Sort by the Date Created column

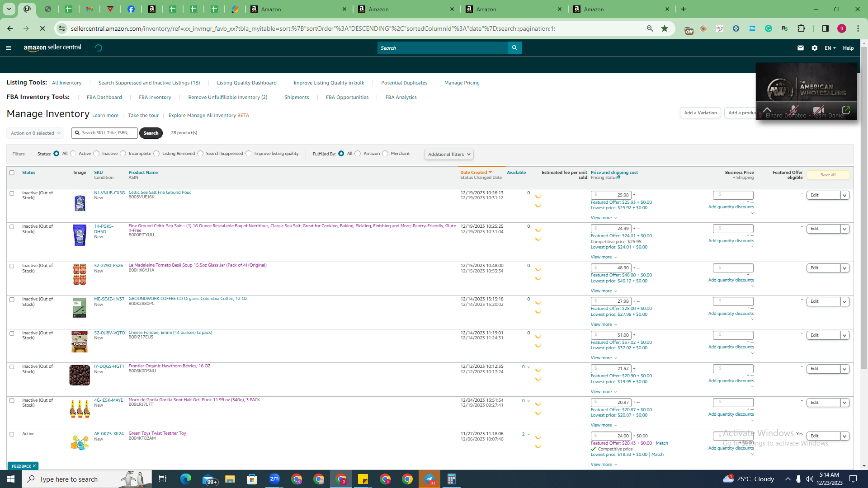coord(476,173)
